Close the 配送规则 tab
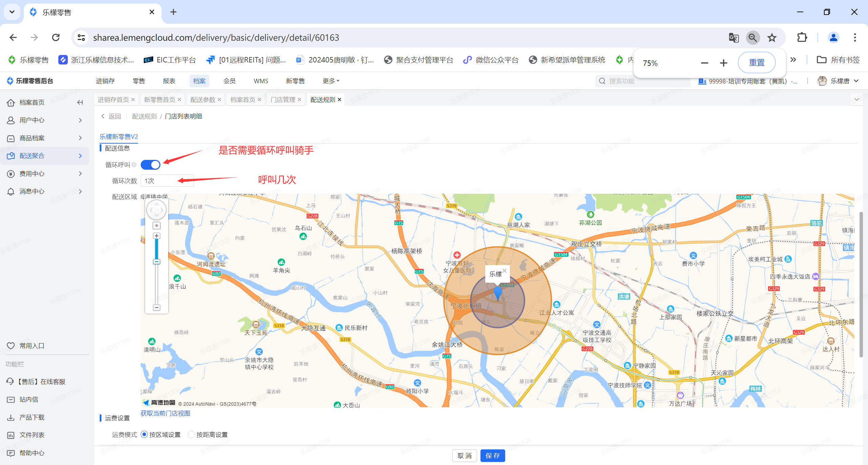This screenshot has height=465, width=868. [x=339, y=99]
